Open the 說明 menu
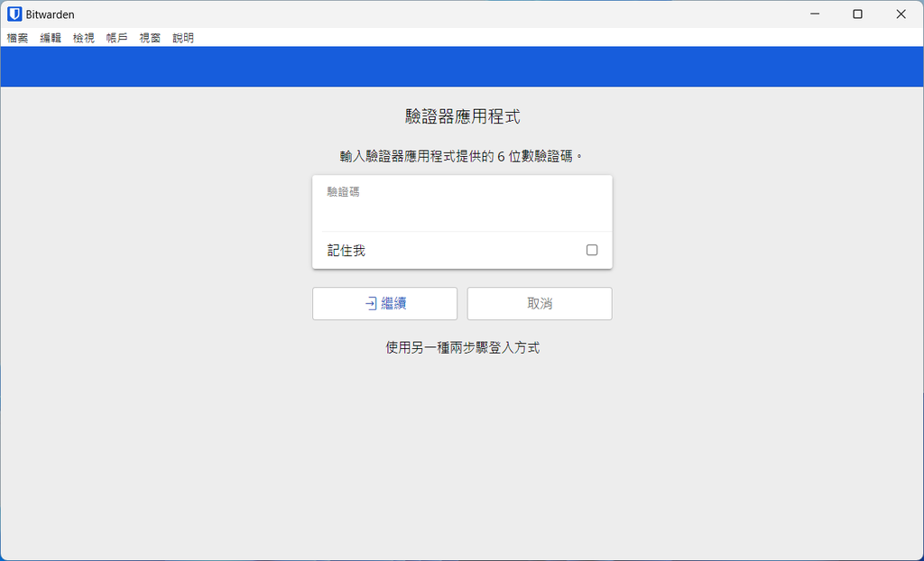 tap(183, 38)
